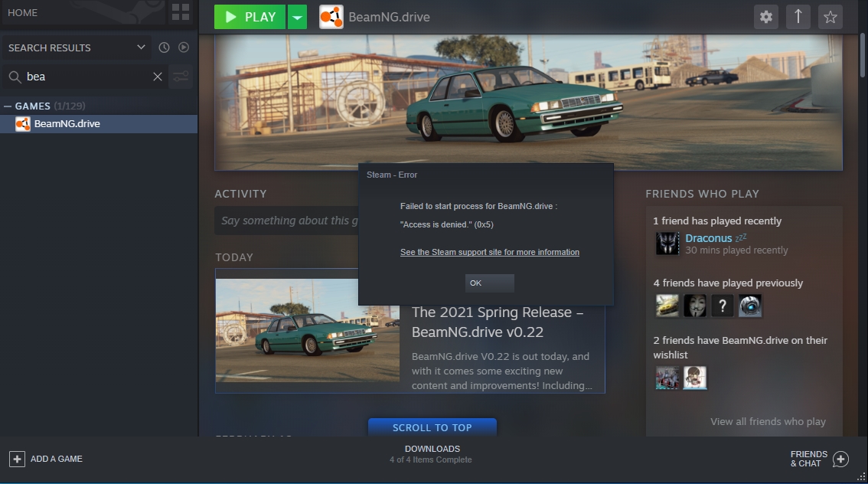Screen dimensions: 868x484
Task: Click BeamNG.drive logo next to title
Action: pyautogui.click(x=331, y=17)
